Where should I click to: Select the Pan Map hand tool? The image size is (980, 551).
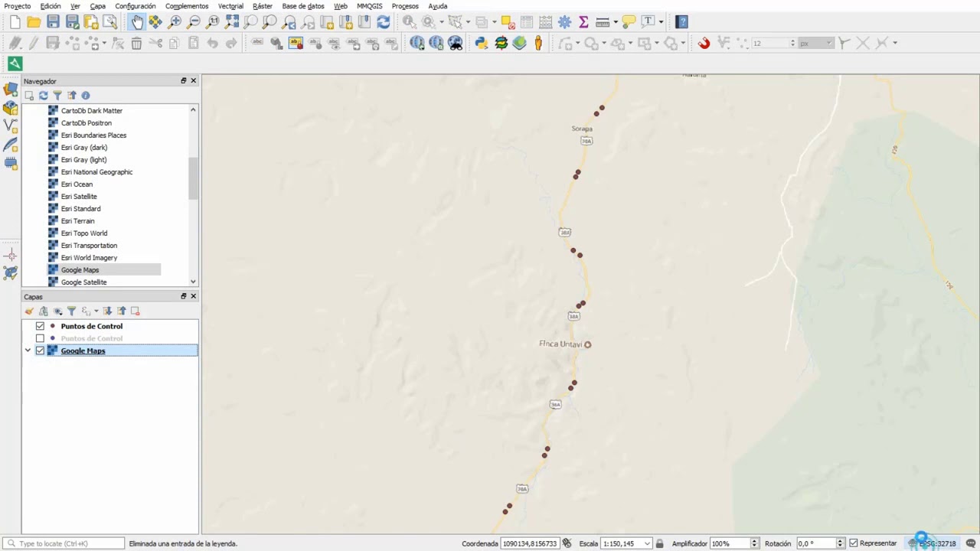tap(136, 21)
